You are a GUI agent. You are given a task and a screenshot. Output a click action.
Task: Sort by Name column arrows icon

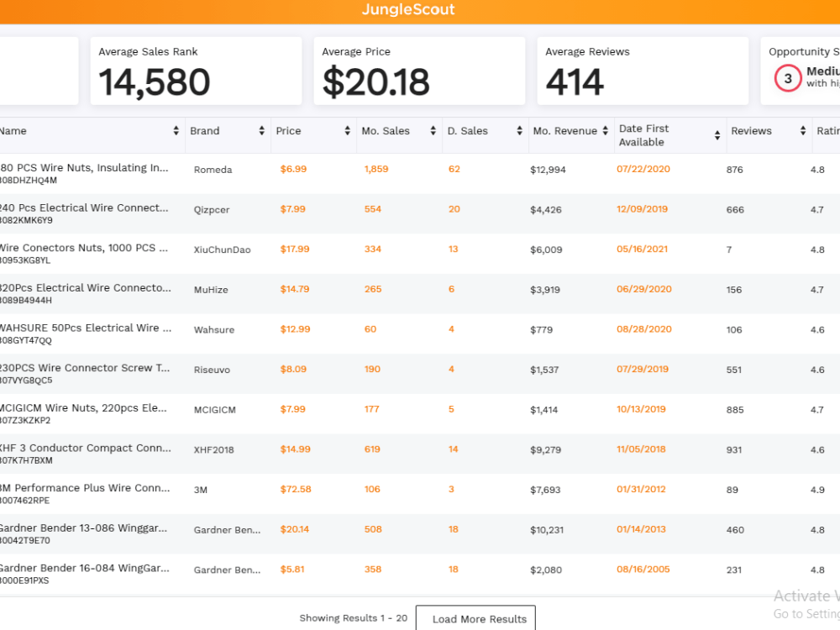[x=176, y=131]
